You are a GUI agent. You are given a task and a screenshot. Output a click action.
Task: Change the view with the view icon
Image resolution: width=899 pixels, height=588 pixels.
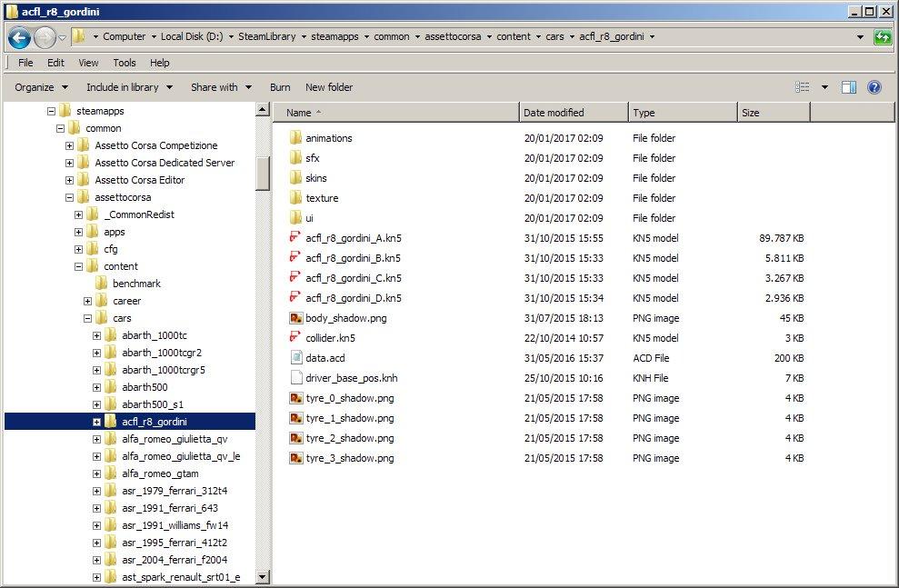pyautogui.click(x=802, y=87)
